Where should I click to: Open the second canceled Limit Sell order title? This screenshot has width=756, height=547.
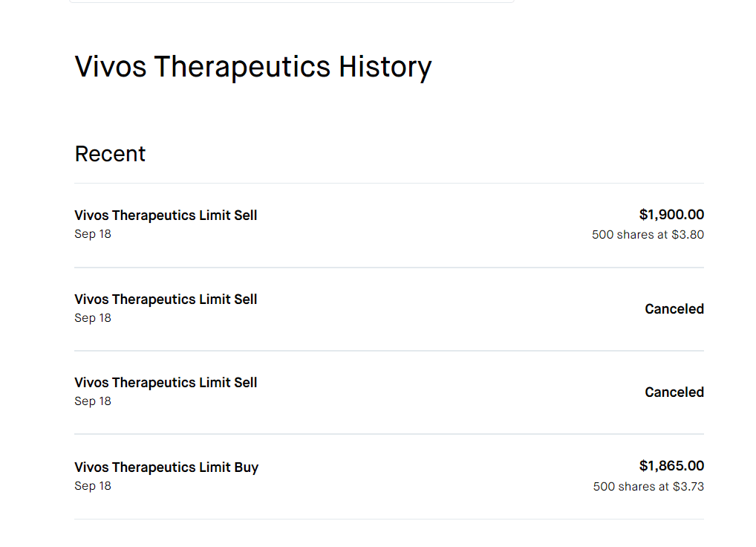[166, 383]
